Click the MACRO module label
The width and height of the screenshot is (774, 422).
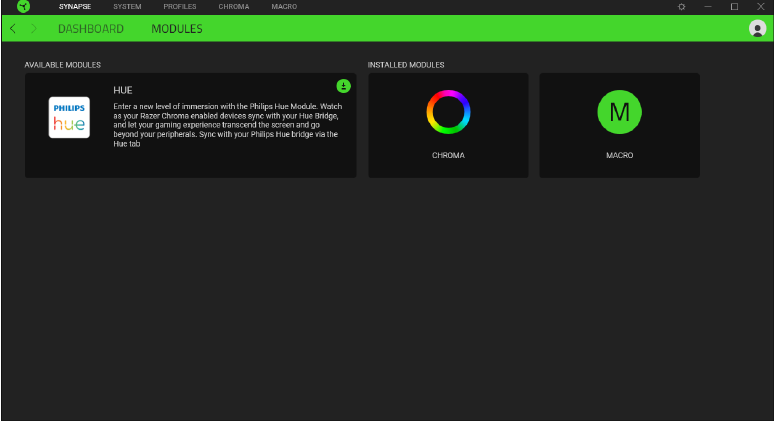click(619, 155)
